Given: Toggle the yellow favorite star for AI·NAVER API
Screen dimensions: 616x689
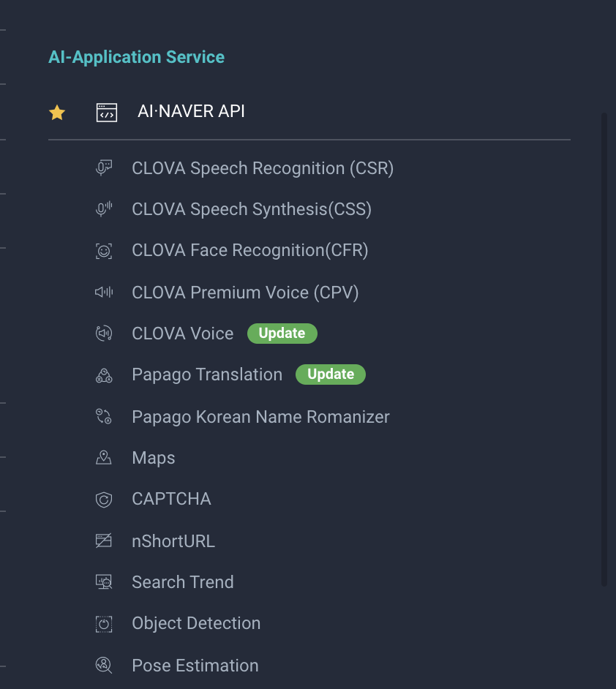Looking at the screenshot, I should 57,113.
